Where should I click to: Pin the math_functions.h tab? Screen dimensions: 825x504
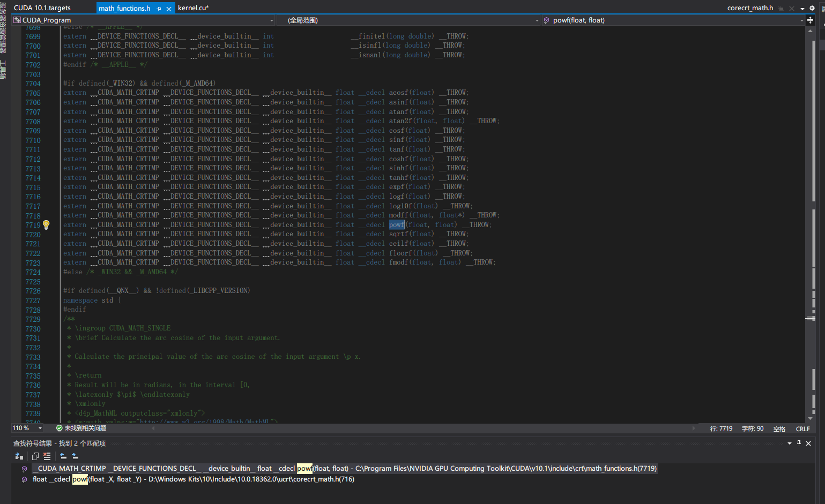[x=159, y=9]
